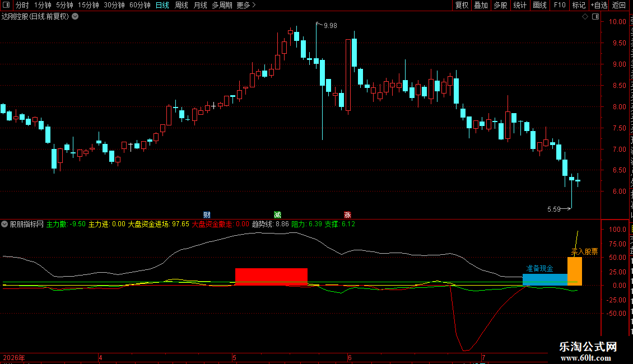Image resolution: width=633 pixels, height=364 pixels.
Task: Expand the 更多 periods menu
Action: click(246, 5)
